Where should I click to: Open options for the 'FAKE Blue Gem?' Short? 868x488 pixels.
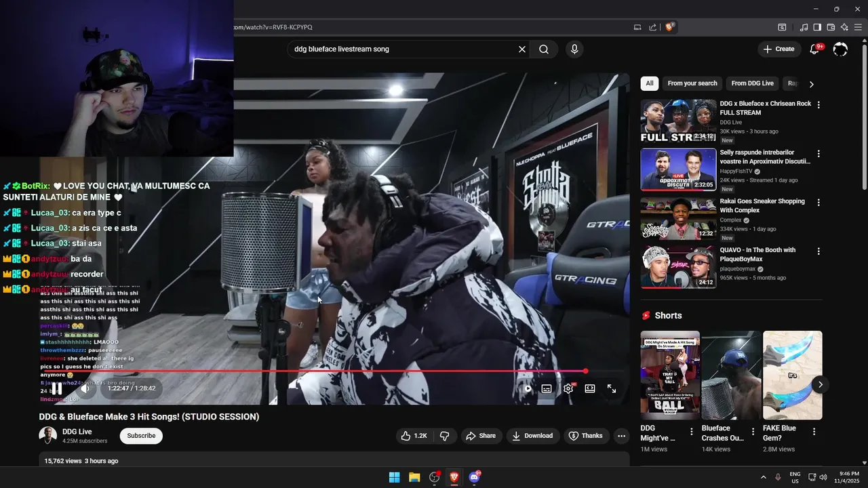click(814, 432)
